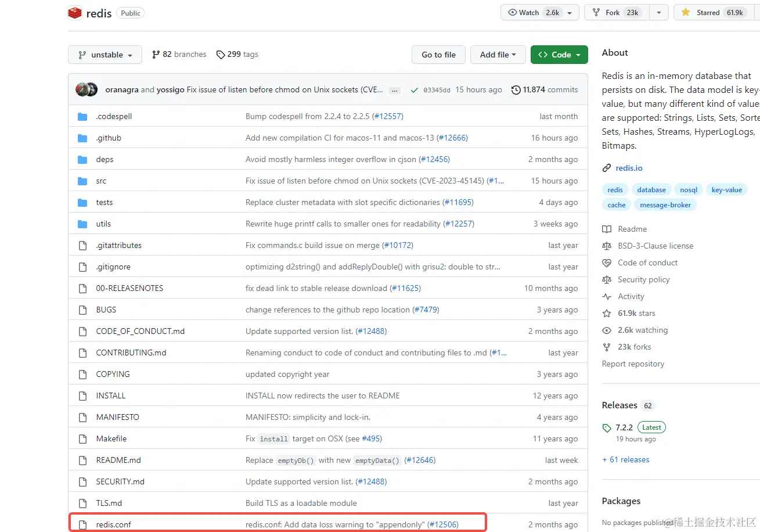
Task: Select the message-broker topic tag
Action: 665,205
